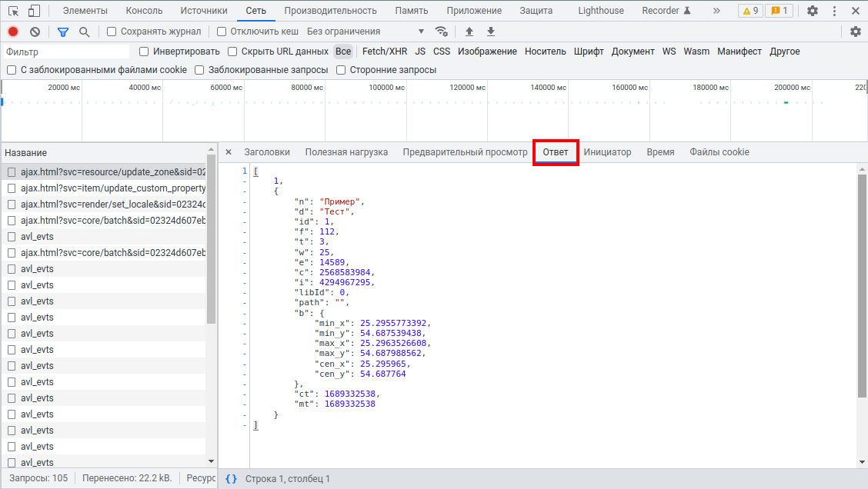Pretty-print response with curly braces icon
Image resolution: width=868 pixels, height=489 pixels.
tap(231, 479)
